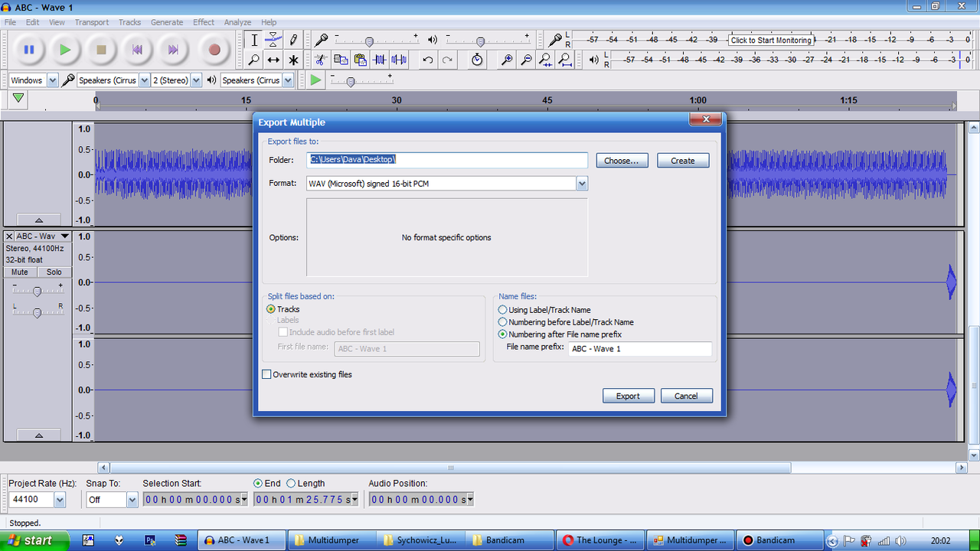Click the recording meter microphone icon

(555, 41)
